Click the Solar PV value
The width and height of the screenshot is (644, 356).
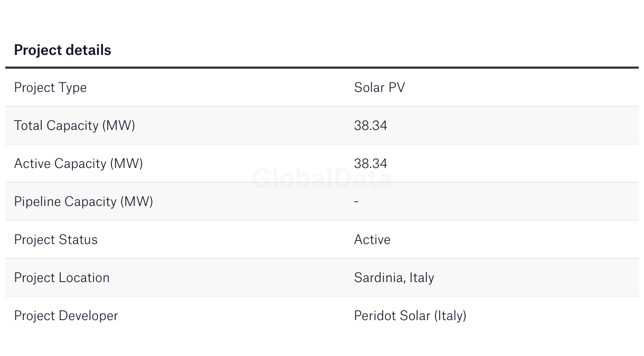tap(380, 88)
